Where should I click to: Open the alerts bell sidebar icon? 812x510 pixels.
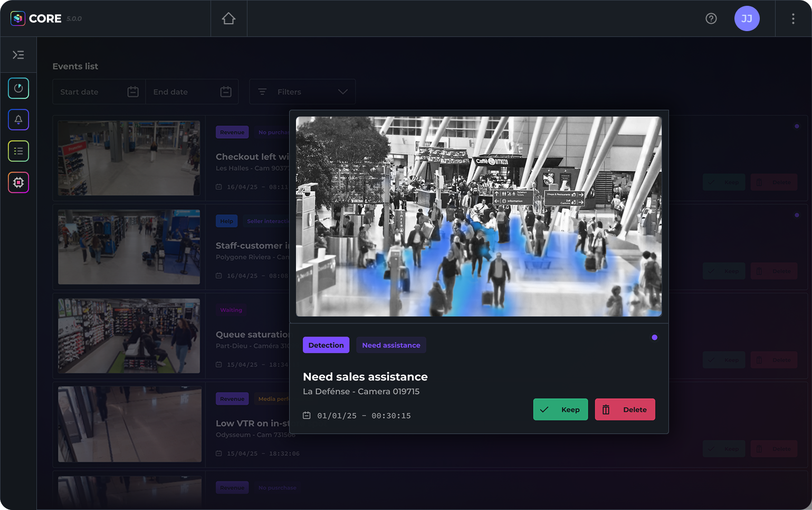18,120
